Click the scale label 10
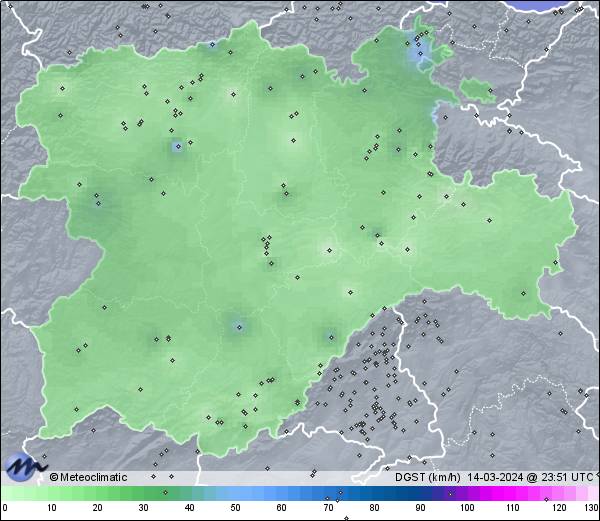The image size is (600, 521). pos(52,508)
